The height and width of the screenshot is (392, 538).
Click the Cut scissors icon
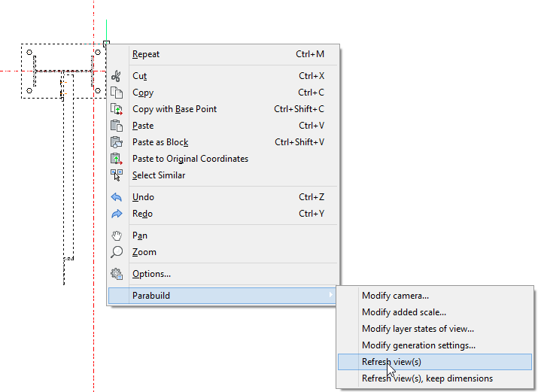pos(117,76)
